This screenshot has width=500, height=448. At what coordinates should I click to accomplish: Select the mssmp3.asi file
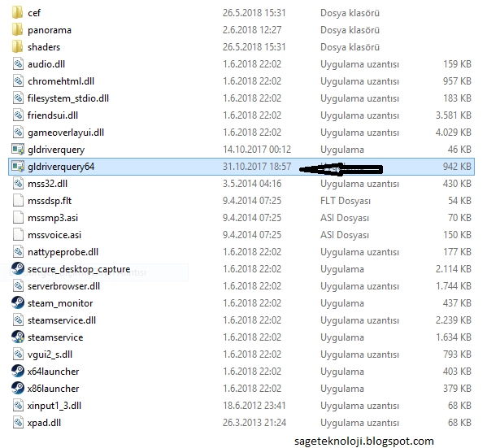51,218
